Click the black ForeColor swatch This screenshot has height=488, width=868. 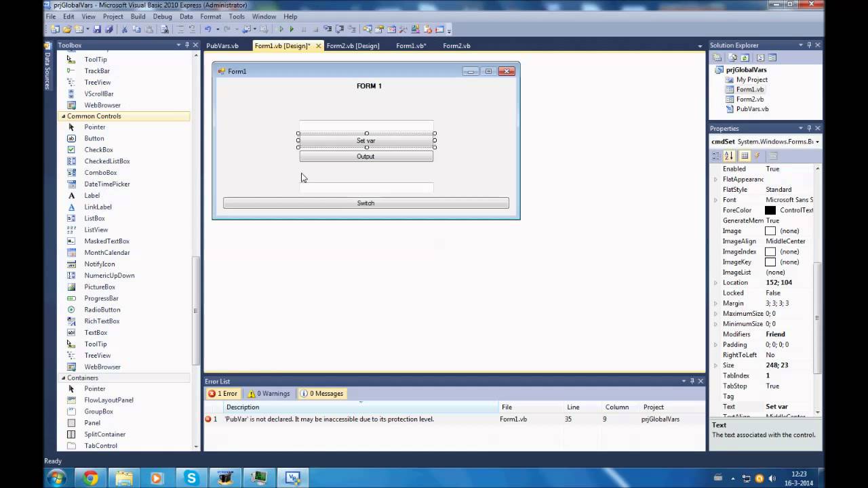click(770, 210)
